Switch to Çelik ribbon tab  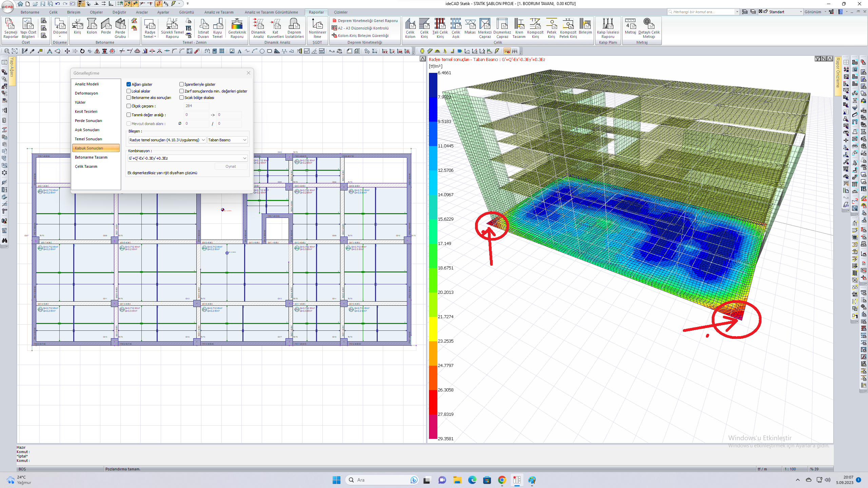tap(53, 12)
